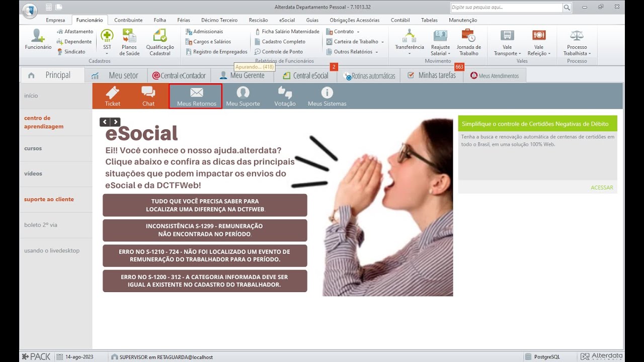Open Controle de Ponto report
Screen dimensions: 644x362
pos(278,52)
